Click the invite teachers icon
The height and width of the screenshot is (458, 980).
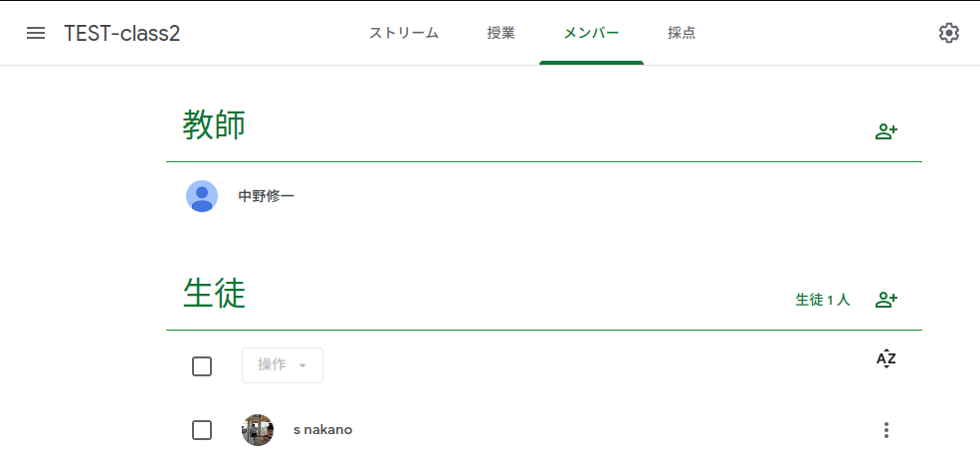(886, 131)
